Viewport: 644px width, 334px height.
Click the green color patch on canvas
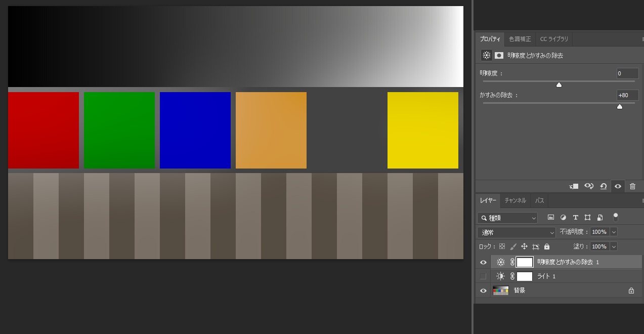pos(119,130)
